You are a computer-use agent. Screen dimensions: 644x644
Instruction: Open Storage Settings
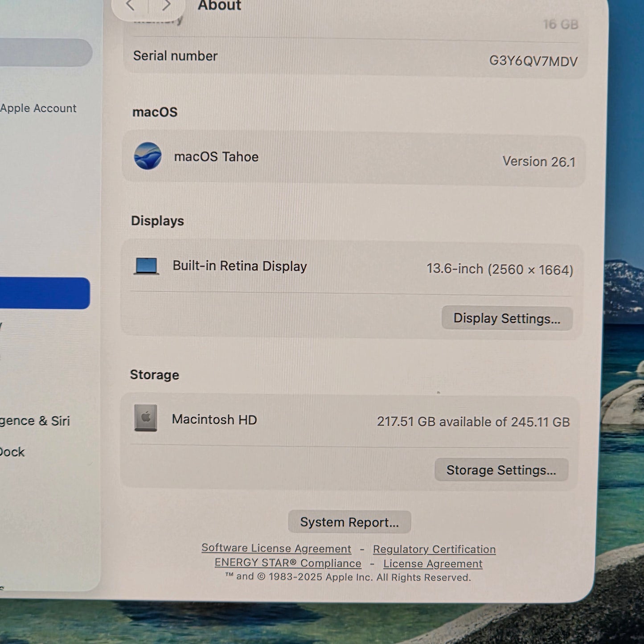point(501,469)
